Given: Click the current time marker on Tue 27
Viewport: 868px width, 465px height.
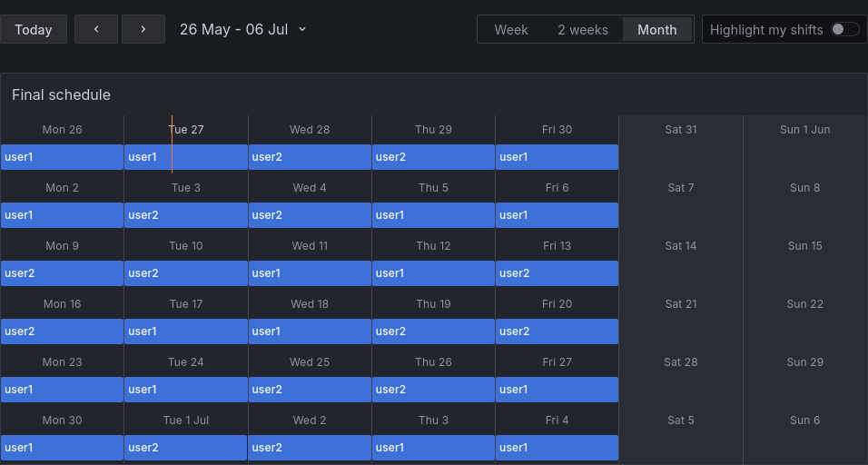Looking at the screenshot, I should (172, 143).
